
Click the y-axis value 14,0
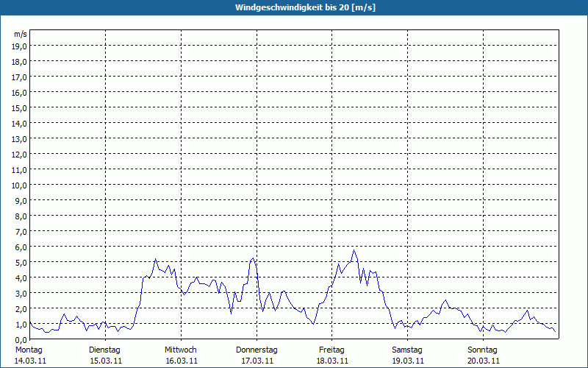coord(19,124)
